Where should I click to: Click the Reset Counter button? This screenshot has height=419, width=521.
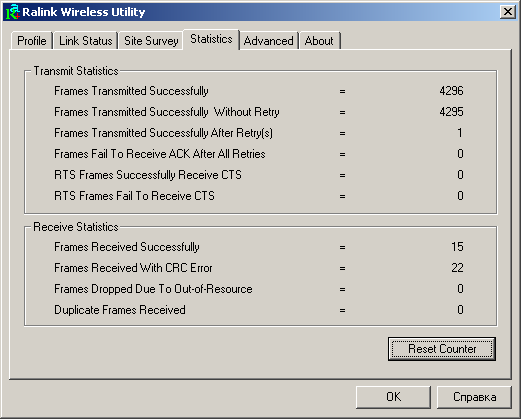(442, 349)
